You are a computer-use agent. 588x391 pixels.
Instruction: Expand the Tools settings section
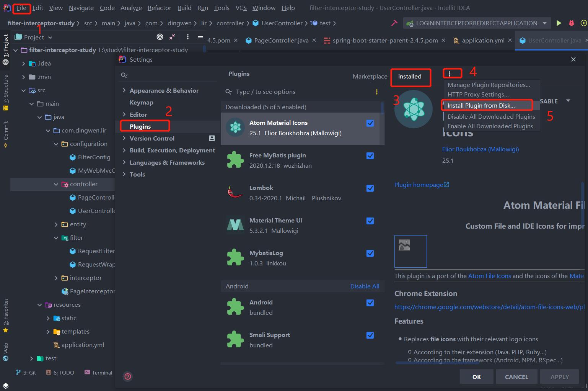tap(124, 174)
